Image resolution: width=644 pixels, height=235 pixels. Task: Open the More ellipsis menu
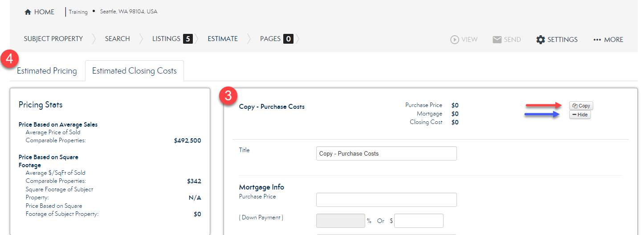(597, 40)
